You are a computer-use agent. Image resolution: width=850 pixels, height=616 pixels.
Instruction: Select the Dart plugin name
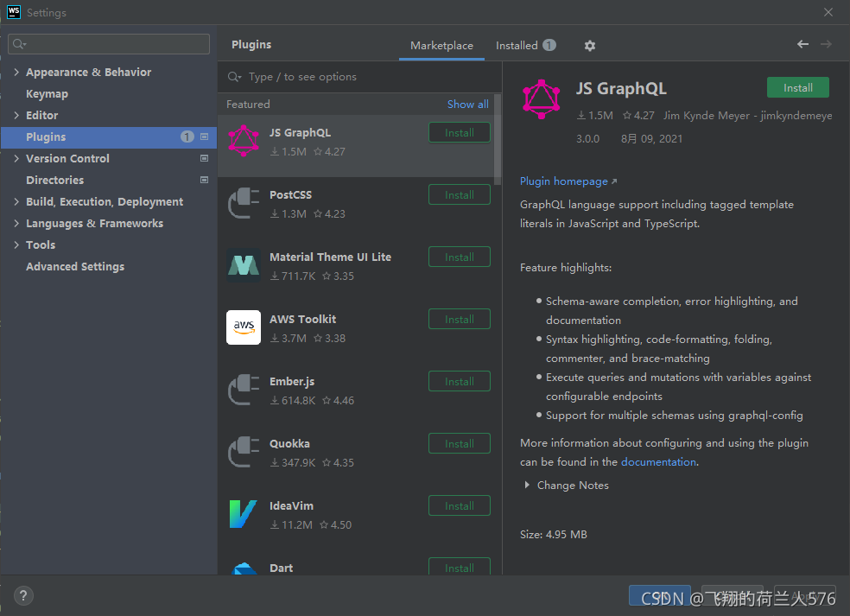pyautogui.click(x=281, y=568)
